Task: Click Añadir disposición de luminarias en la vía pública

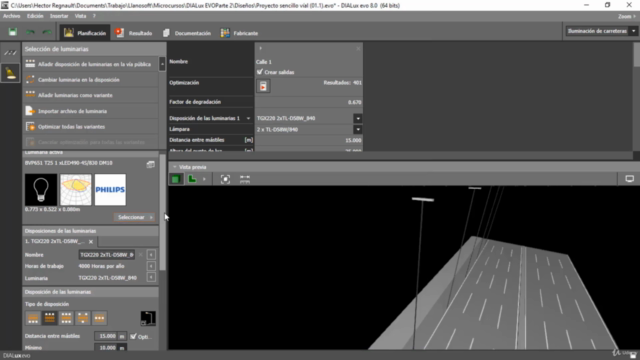Action: [90, 64]
